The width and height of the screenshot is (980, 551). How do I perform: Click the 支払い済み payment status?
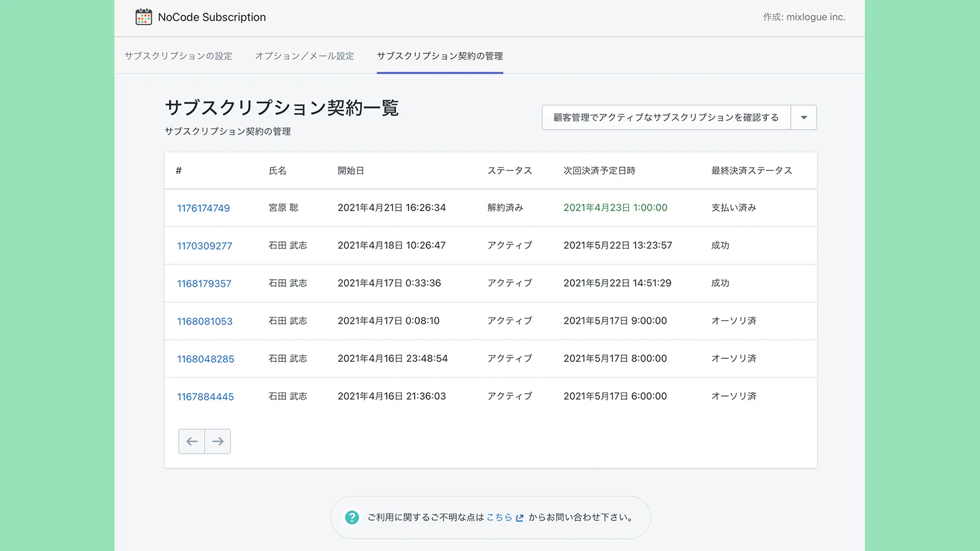pos(734,208)
